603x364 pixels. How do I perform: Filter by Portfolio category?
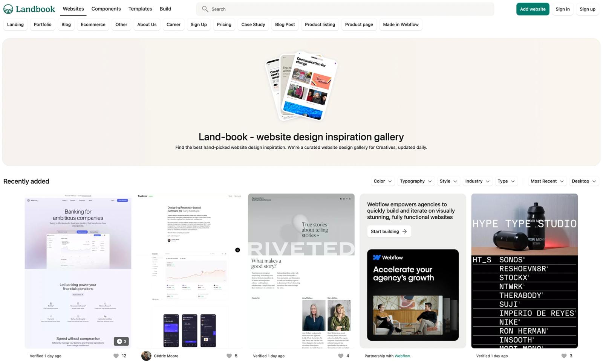[x=43, y=24]
